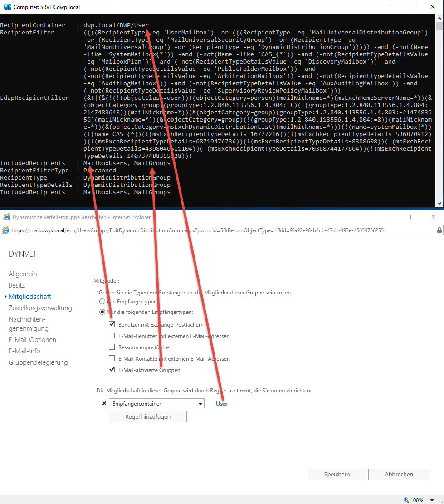Switch to the Zustellungsverwaltung section
The image size is (444, 504).
click(x=40, y=308)
